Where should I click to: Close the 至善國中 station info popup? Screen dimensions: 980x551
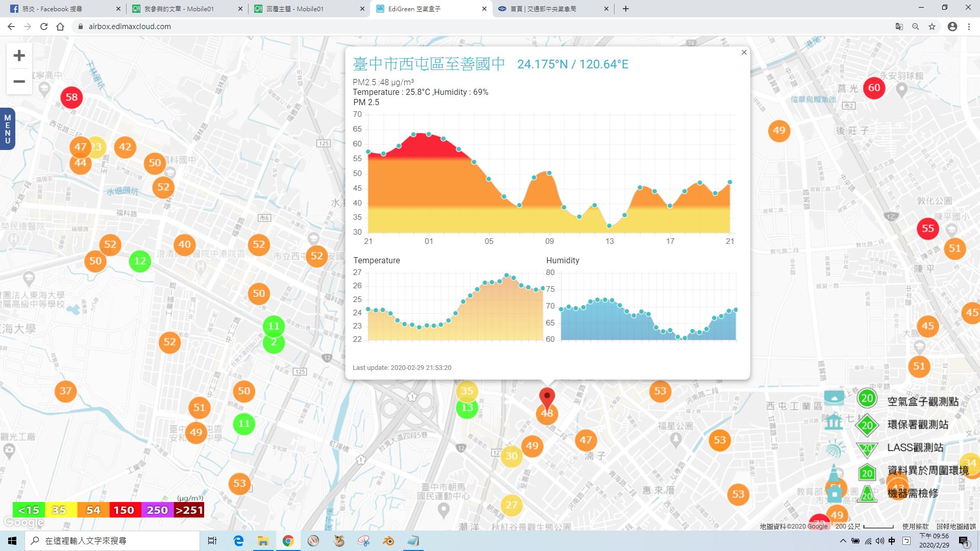tap(744, 53)
